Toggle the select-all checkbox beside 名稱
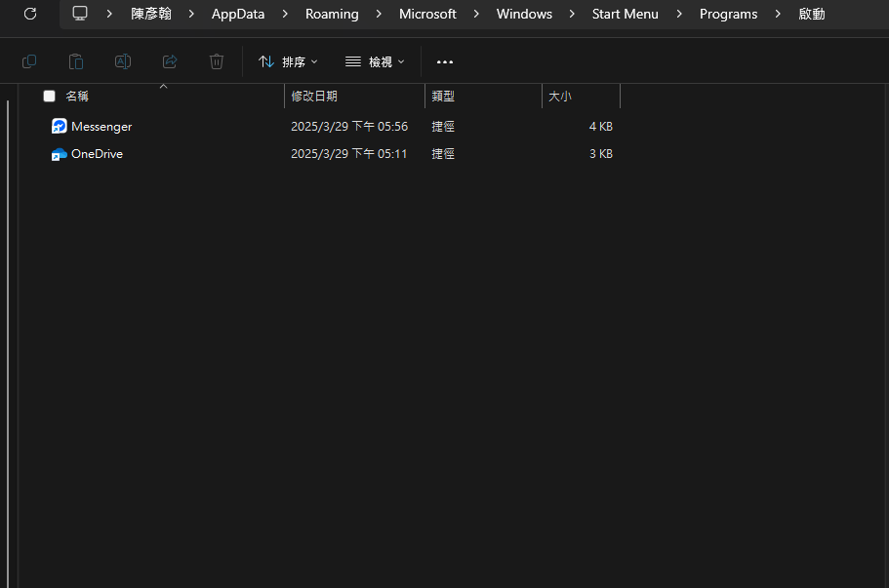The height and width of the screenshot is (588, 889). [50, 97]
